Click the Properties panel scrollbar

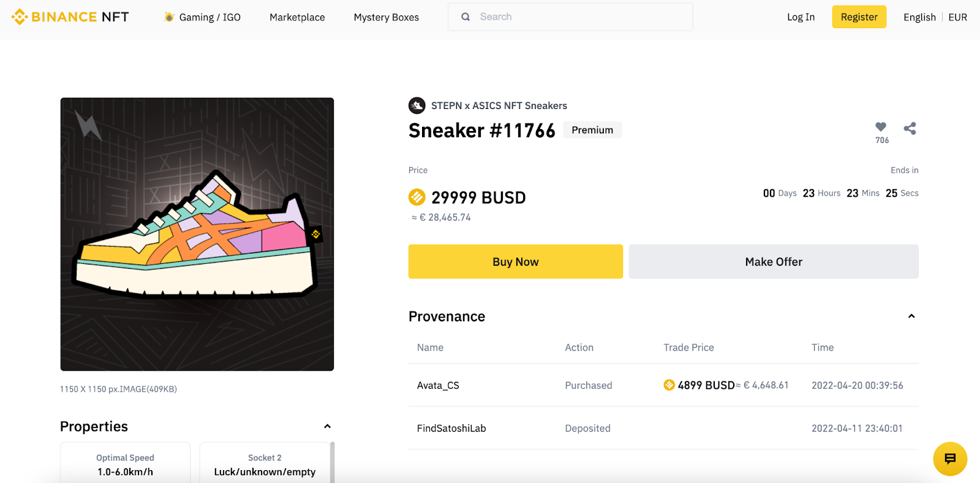coord(333,462)
